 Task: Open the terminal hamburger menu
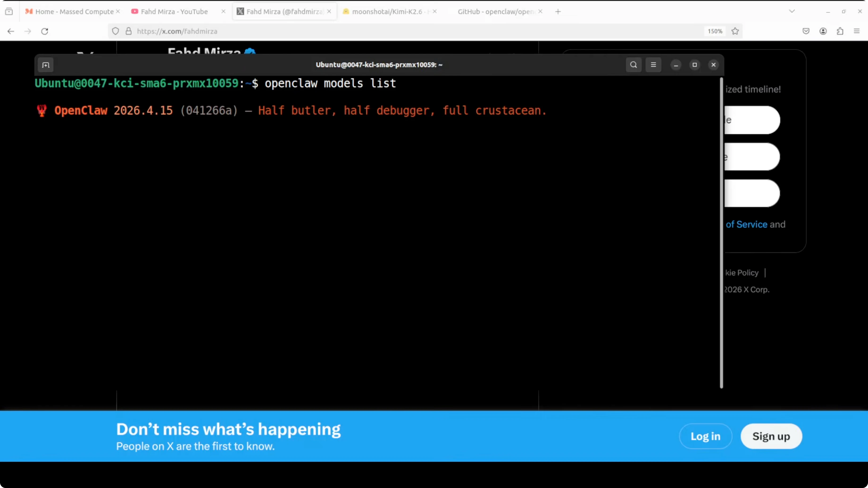[653, 65]
